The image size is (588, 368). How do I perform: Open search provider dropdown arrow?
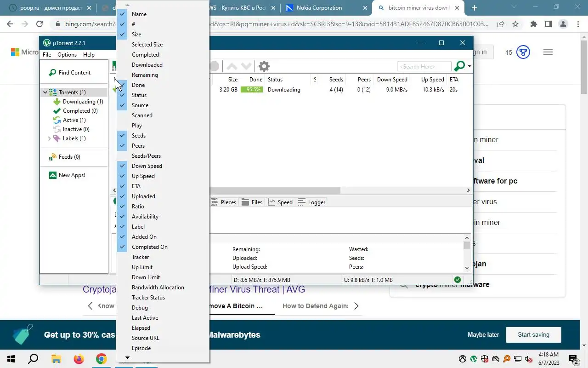click(469, 67)
